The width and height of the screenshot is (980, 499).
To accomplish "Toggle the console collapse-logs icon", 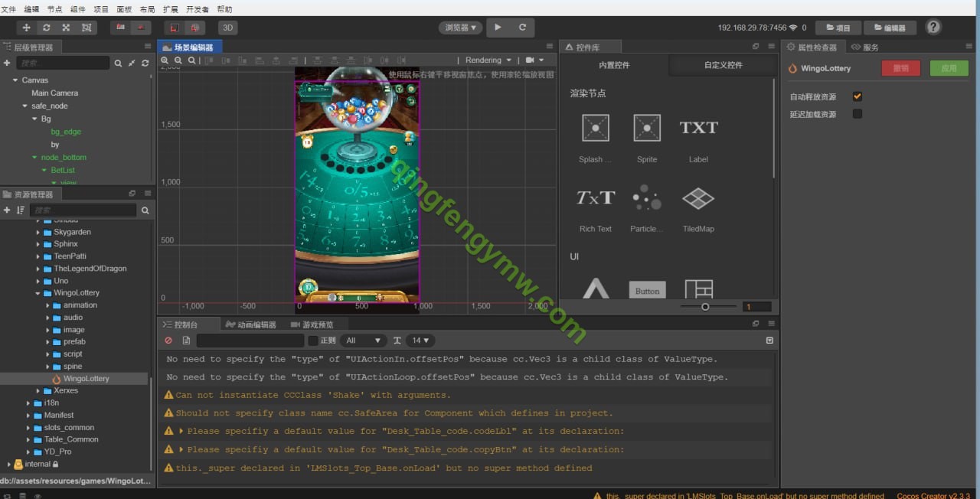I will tap(769, 341).
